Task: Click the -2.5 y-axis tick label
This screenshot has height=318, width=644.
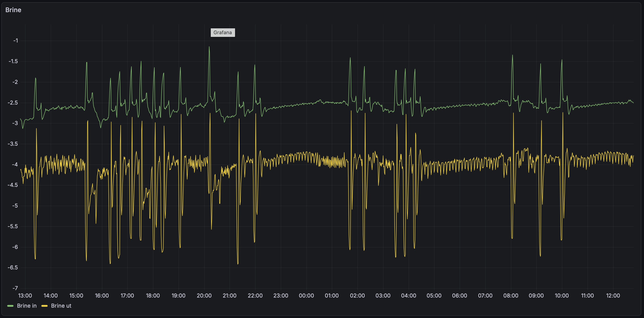Action: 13,103
